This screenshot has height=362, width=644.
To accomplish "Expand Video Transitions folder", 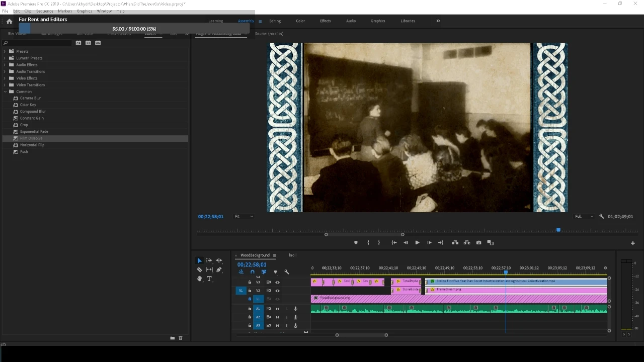I will click(5, 85).
